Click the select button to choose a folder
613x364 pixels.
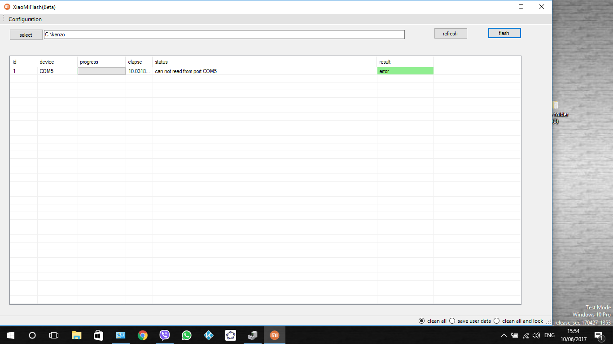tap(26, 35)
